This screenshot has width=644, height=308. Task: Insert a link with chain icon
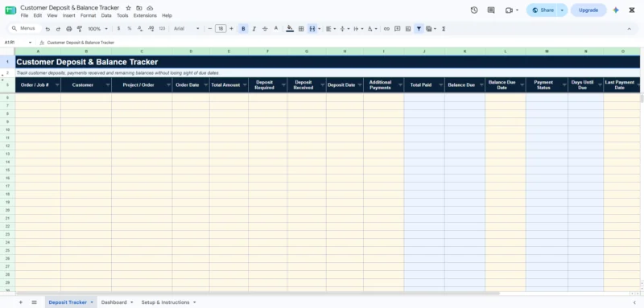coord(386,29)
